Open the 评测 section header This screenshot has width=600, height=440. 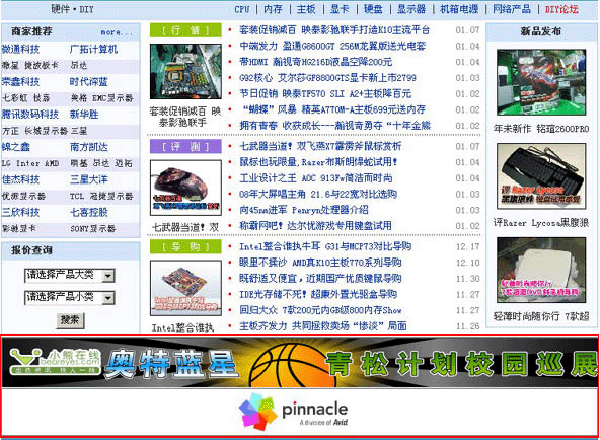point(186,146)
